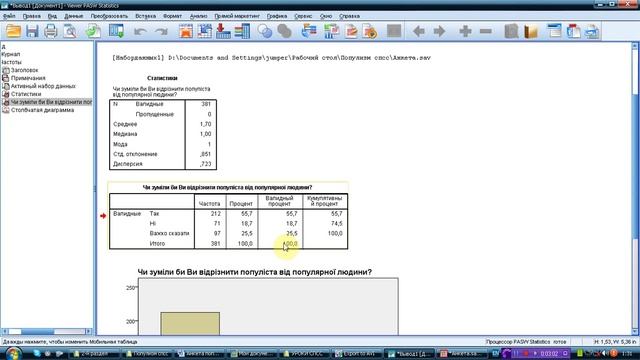The height and width of the screenshot is (360, 640).
Task: Select Примечания in the outline tree
Action: 28,78
